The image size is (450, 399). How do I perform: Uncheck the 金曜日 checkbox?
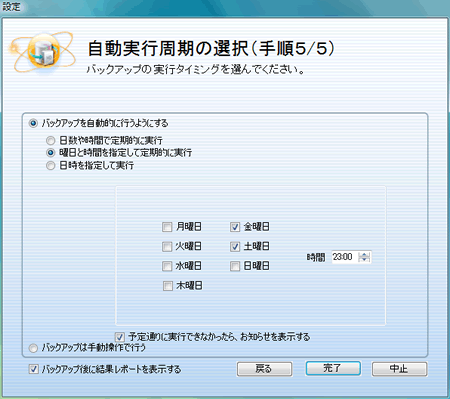(235, 227)
